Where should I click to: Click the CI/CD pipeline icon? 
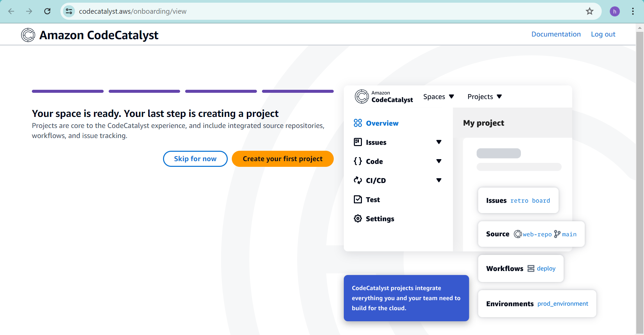[358, 180]
